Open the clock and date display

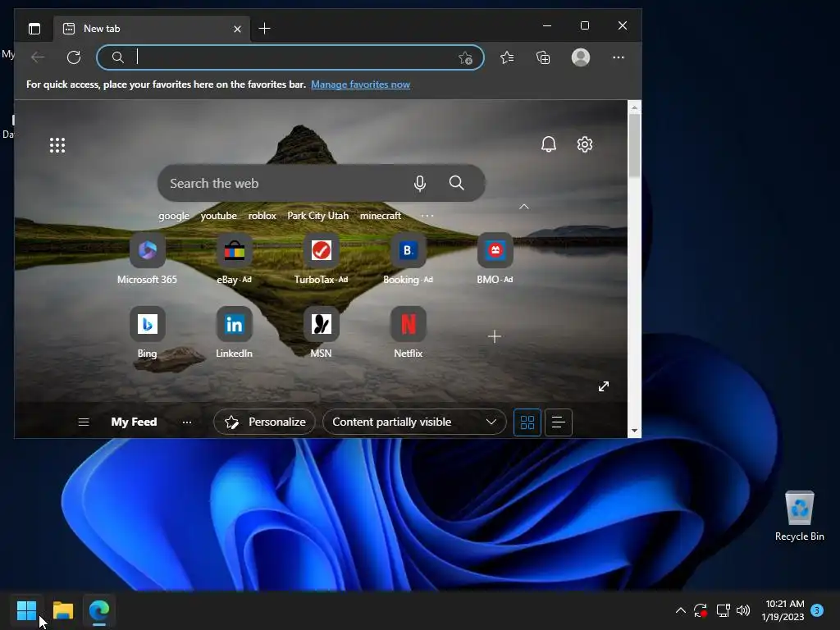[x=783, y=610]
